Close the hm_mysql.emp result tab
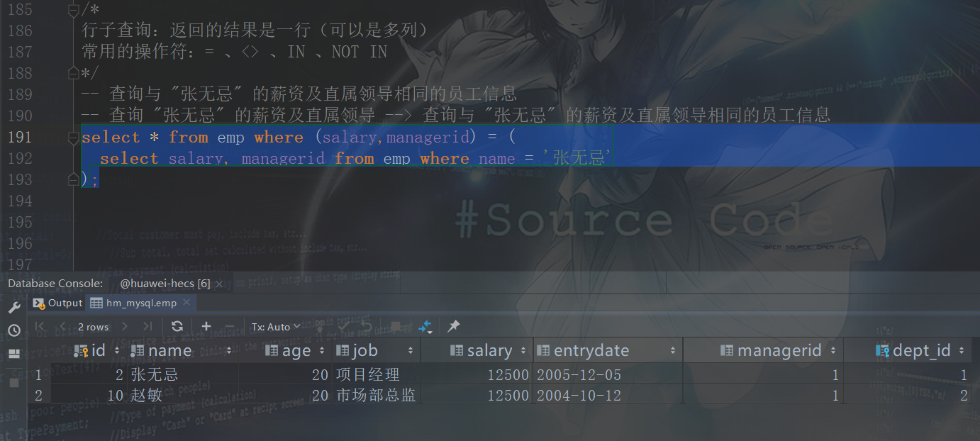Screen dimensions: 980x441 pos(186,303)
